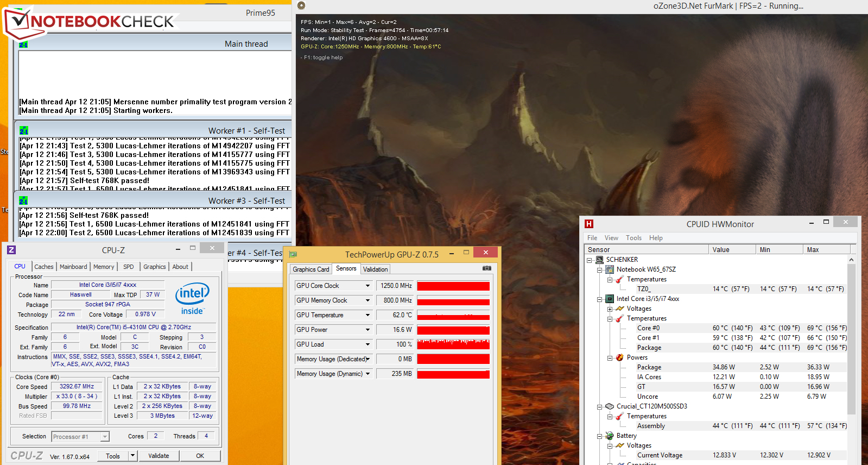Open the Memory Usage (Dynamic) dropdown

click(x=368, y=374)
